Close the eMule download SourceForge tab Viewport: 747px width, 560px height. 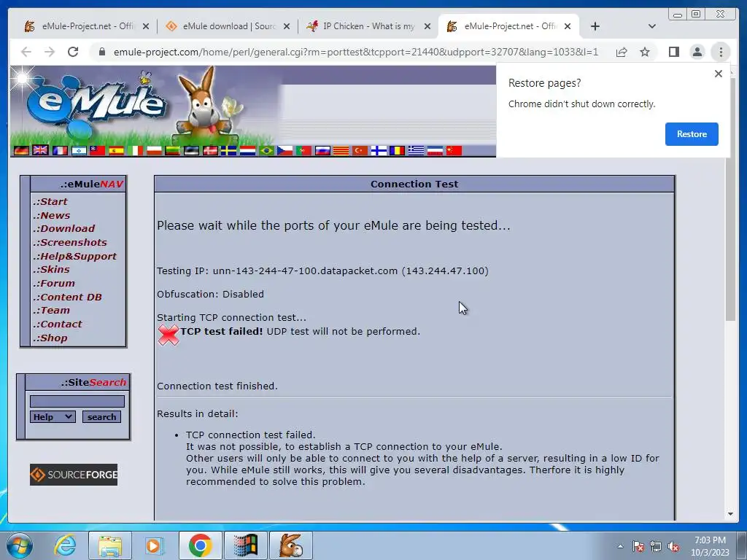click(x=286, y=26)
